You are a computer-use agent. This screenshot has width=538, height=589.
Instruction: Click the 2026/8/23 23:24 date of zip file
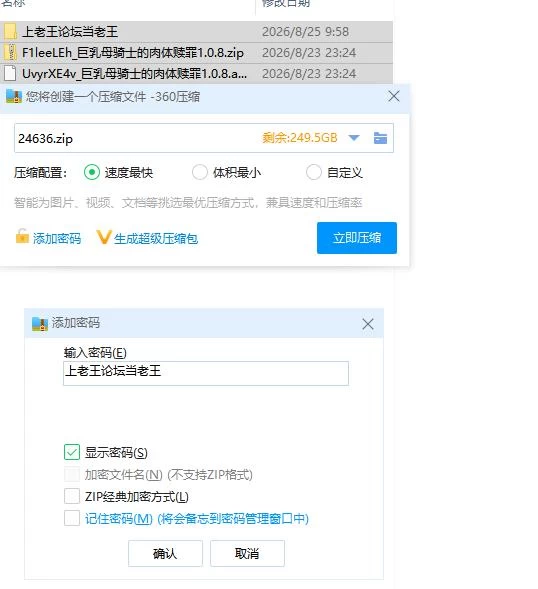tap(309, 53)
